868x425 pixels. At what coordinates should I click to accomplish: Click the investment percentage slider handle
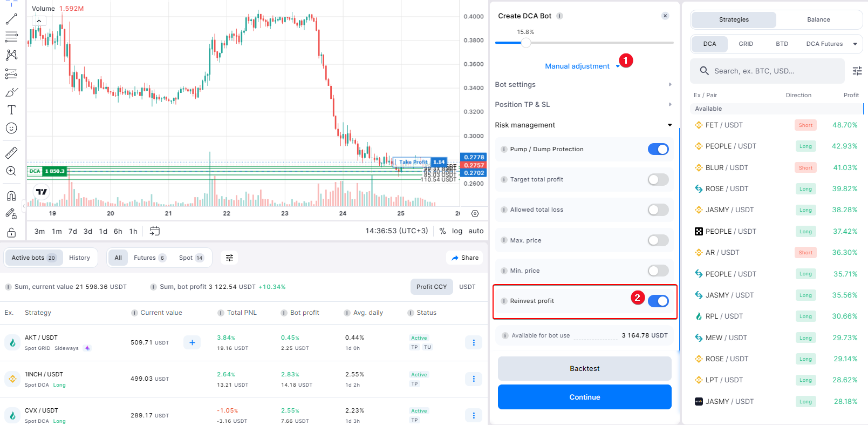point(526,43)
